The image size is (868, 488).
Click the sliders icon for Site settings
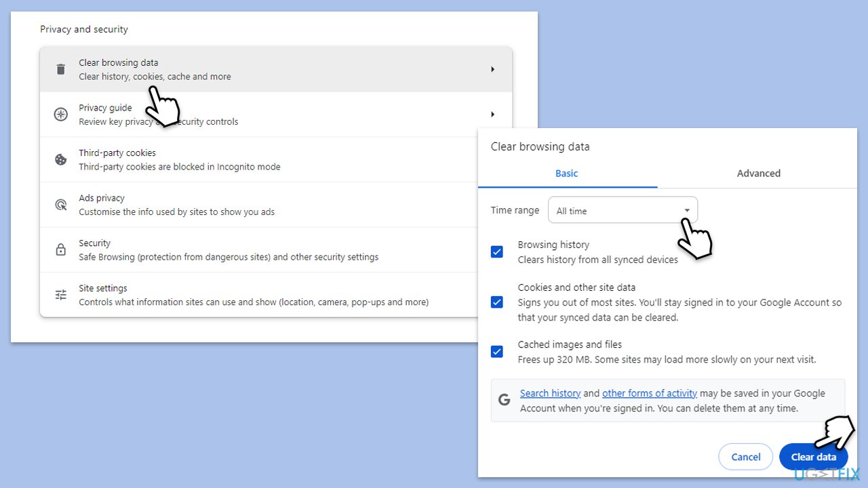tap(61, 295)
